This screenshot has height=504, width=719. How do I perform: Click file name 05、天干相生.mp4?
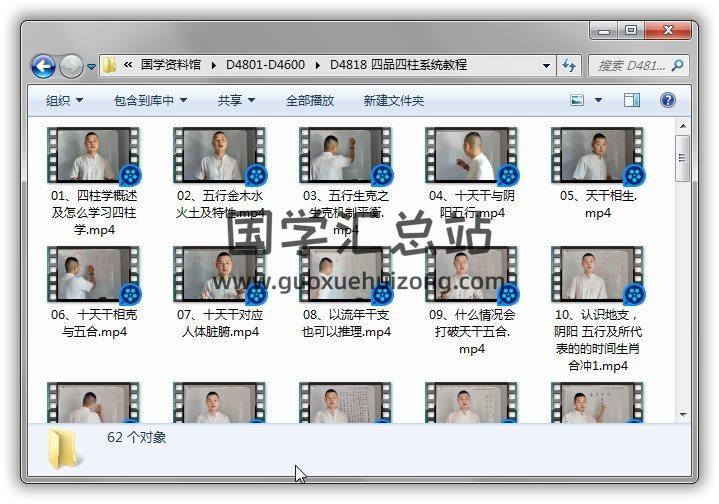point(598,204)
